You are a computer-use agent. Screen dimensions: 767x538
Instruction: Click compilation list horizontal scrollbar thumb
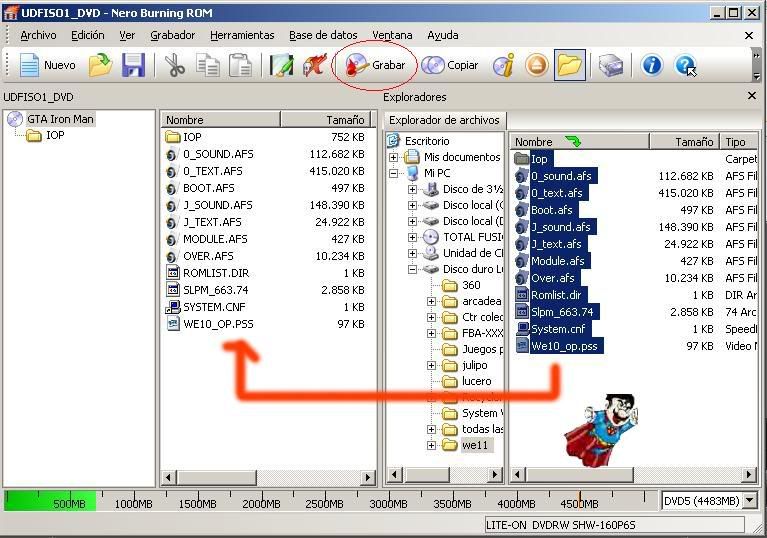217,477
